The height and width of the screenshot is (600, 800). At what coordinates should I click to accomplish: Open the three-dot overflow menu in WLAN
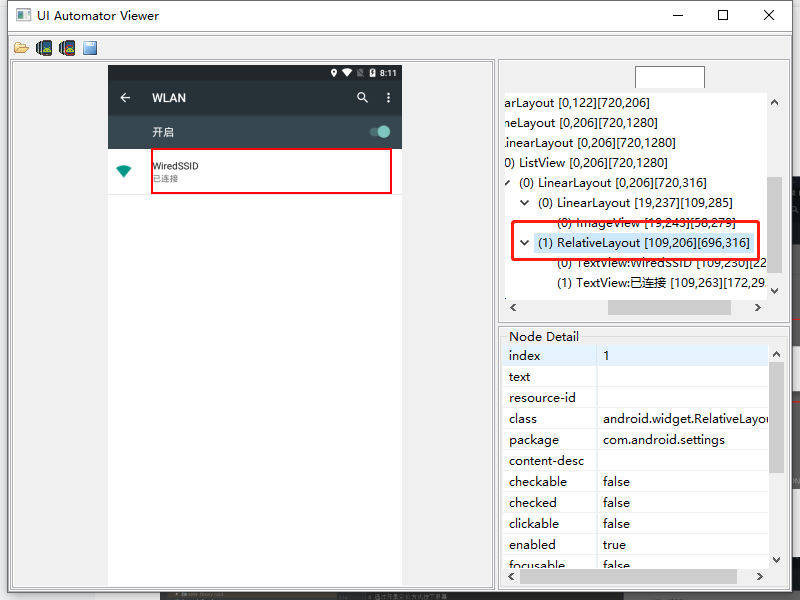(388, 97)
